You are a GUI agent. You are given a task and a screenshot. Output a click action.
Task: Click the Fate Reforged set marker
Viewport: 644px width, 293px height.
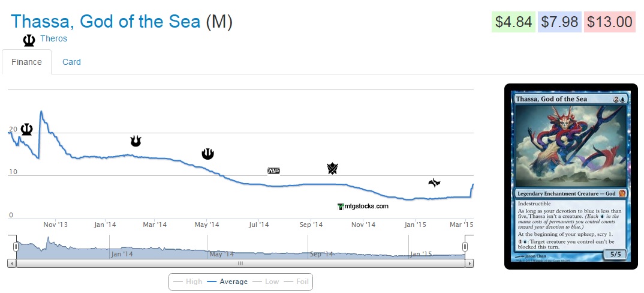(435, 183)
